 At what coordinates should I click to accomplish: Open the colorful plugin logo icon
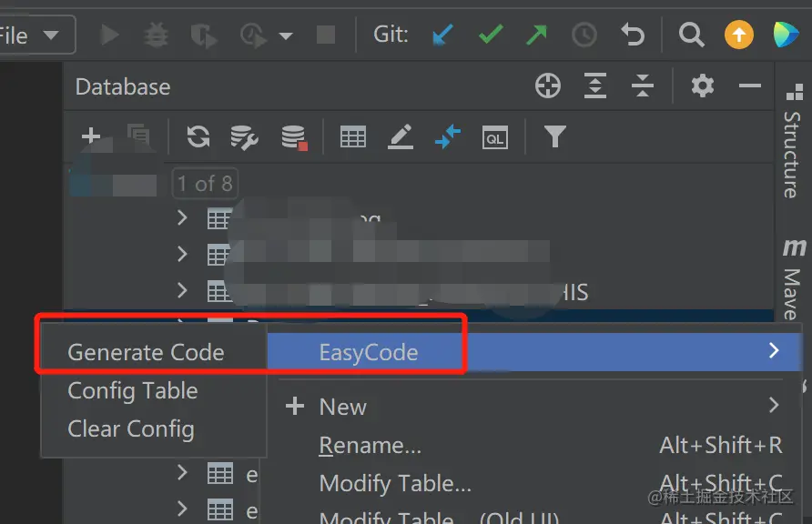pos(786,35)
